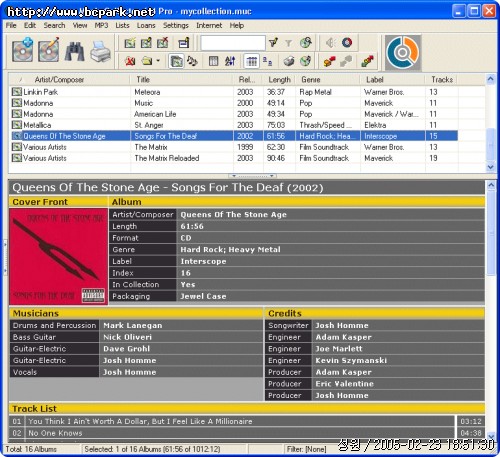500x457 pixels.
Task: Collapse the splitter between list and details
Action: [253, 176]
